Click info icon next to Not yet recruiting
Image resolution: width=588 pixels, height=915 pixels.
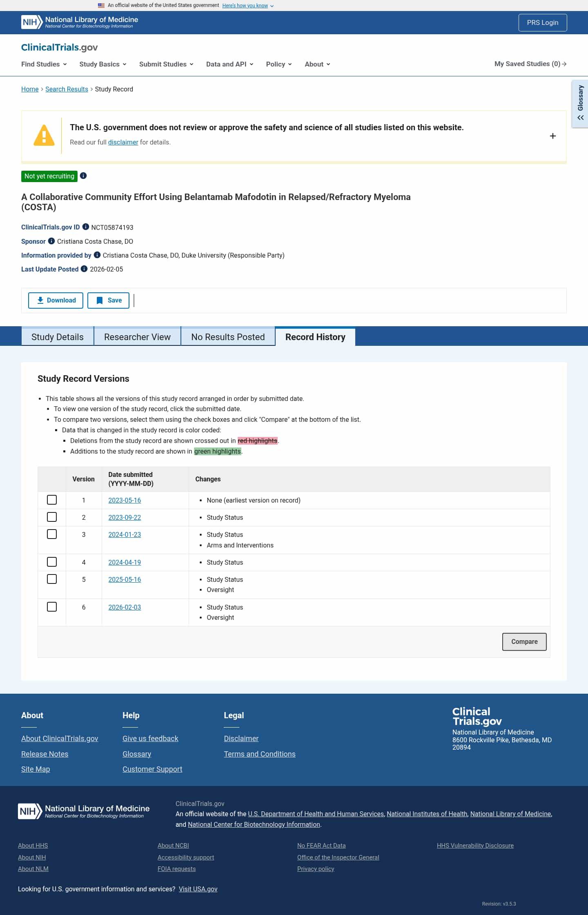click(x=83, y=176)
